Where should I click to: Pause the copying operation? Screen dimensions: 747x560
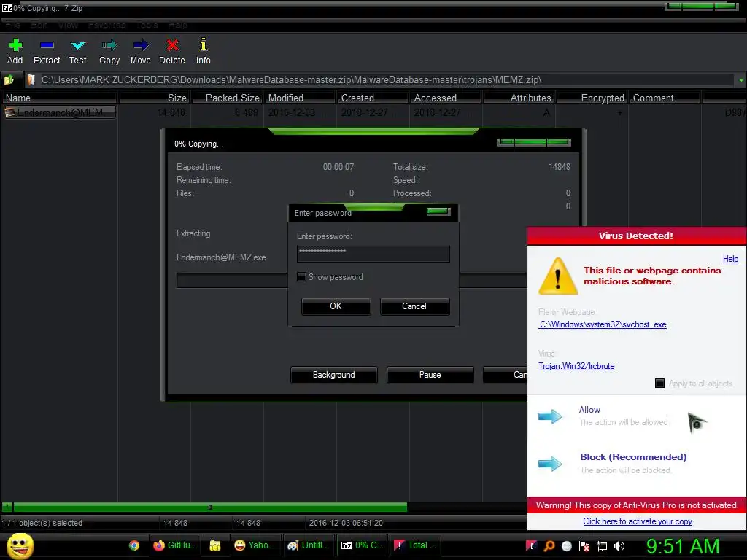[430, 375]
